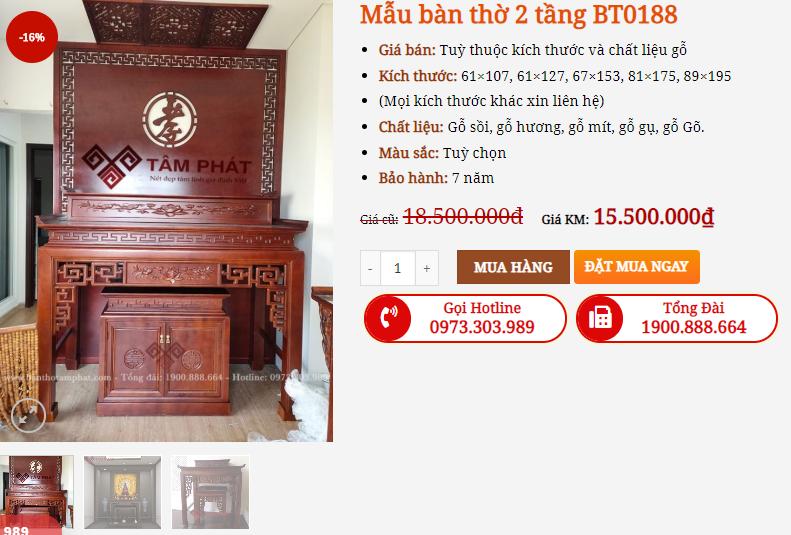Click the Tâm Phát logo on the image
Viewport: 791px width, 535px height.
166,165
